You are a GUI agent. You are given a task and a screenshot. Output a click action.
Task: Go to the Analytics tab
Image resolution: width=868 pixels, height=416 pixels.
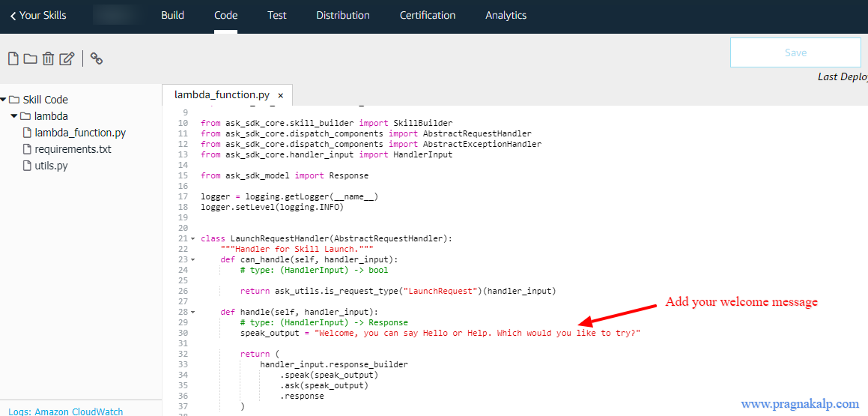pyautogui.click(x=506, y=15)
